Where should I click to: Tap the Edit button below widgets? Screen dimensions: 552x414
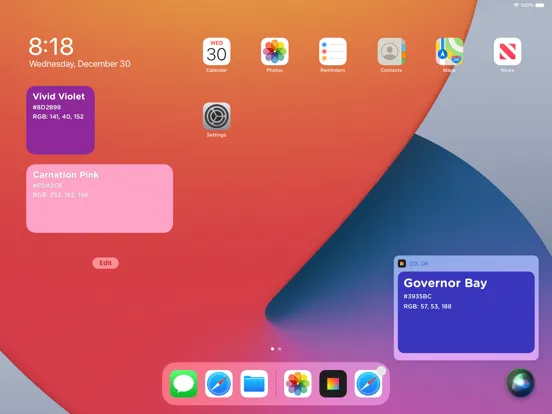click(x=105, y=263)
